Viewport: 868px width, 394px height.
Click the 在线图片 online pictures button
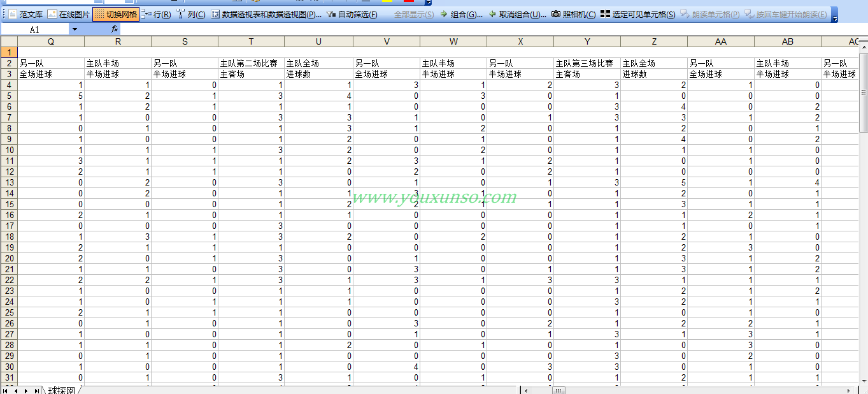click(x=69, y=14)
